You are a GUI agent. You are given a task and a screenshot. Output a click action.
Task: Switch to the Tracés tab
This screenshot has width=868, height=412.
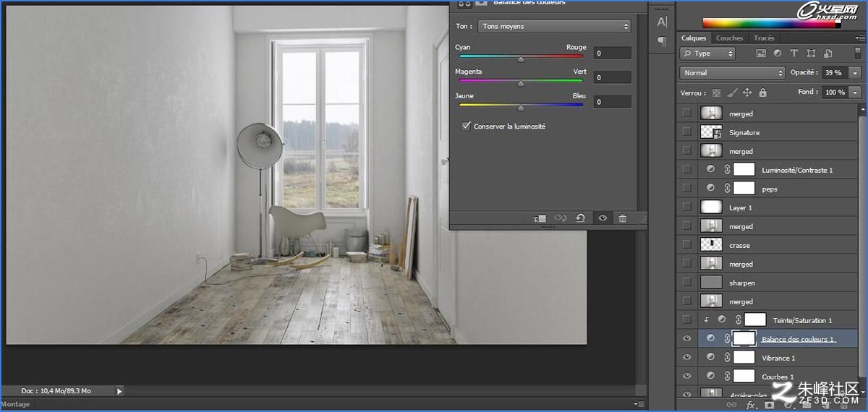764,38
